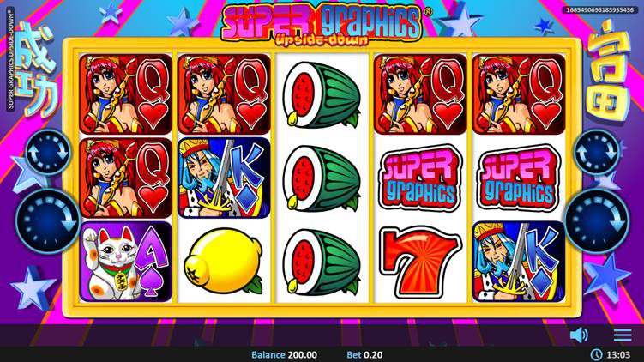Click the lucky cat Ace symbol
This screenshot has height=362, width=644.
[x=126, y=262]
